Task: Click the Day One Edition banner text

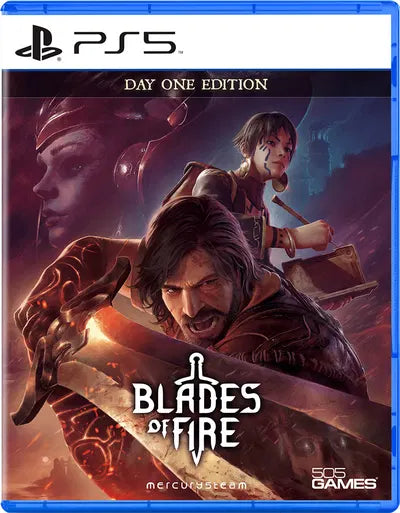Action: 196,84
